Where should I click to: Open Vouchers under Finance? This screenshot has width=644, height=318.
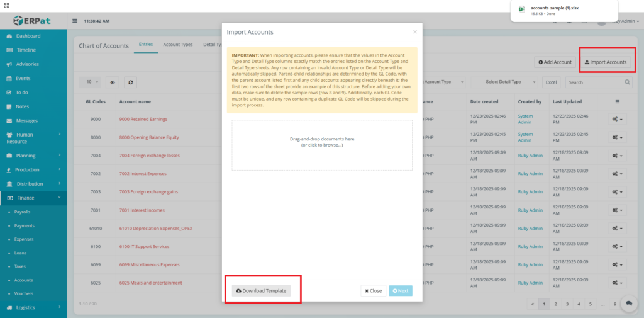[23, 293]
